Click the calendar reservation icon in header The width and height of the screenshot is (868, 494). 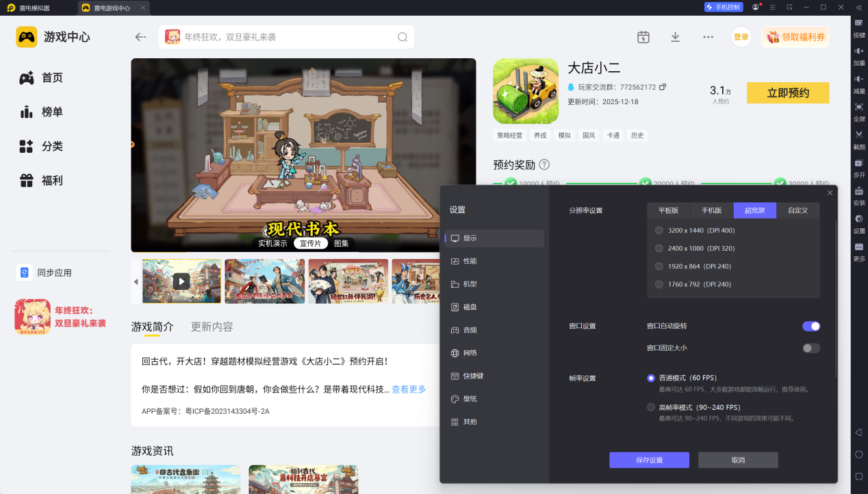pos(643,37)
